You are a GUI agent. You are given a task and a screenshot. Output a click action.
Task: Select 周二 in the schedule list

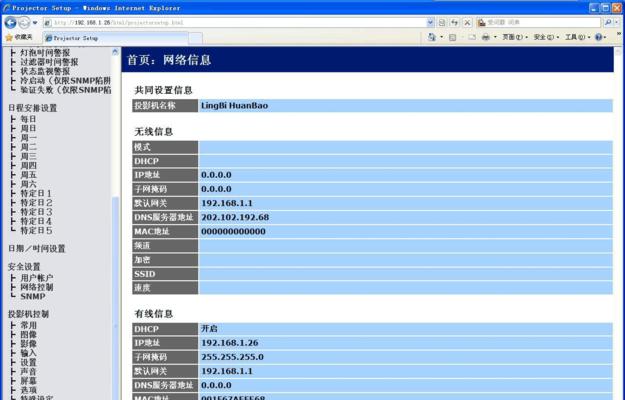pyautogui.click(x=28, y=147)
